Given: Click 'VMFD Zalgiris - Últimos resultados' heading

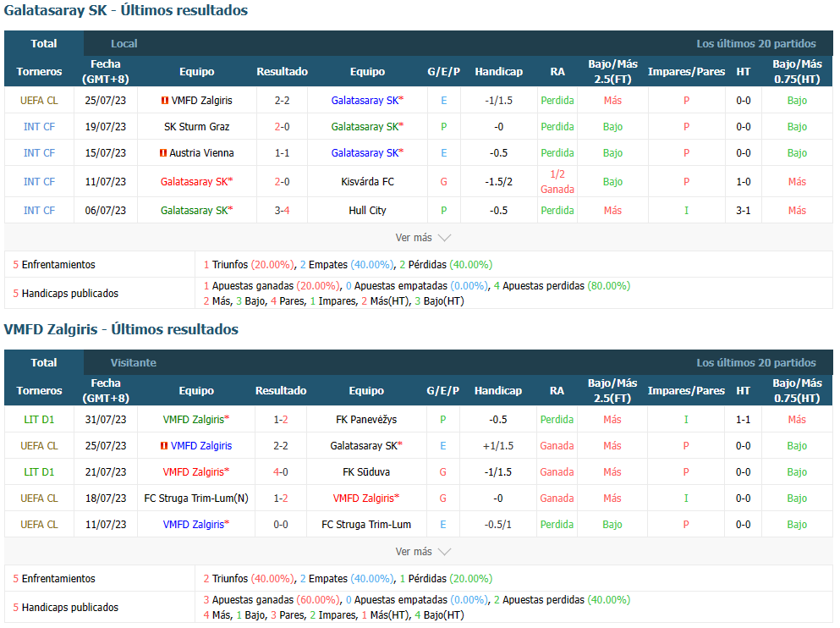Looking at the screenshot, I should 121,329.
